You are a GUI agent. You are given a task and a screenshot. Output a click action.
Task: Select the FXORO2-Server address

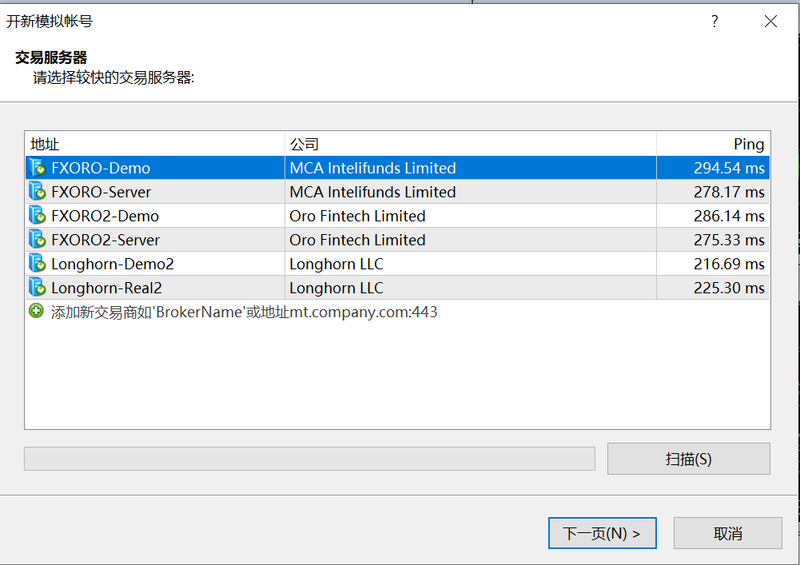(x=106, y=240)
